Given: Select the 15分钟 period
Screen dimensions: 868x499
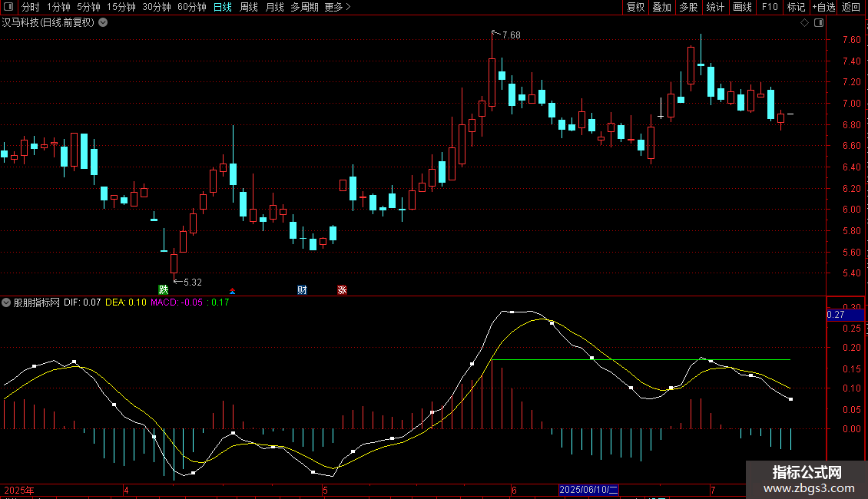Looking at the screenshot, I should coord(121,7).
